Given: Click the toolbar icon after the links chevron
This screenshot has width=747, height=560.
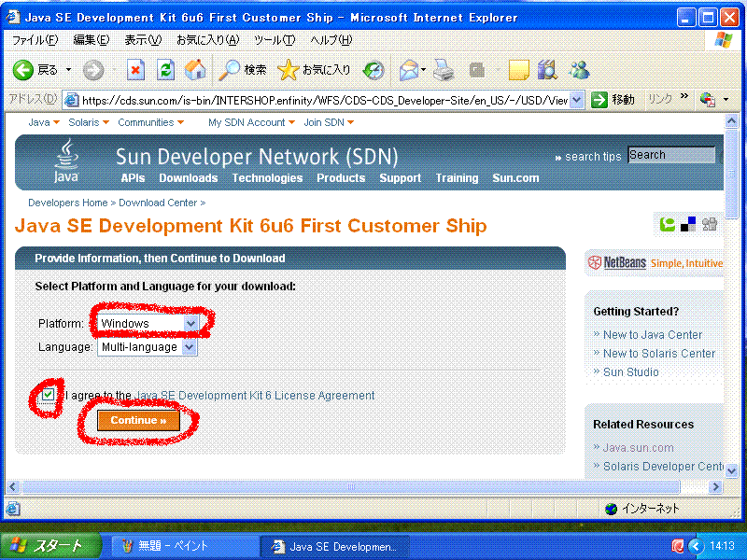Looking at the screenshot, I should (708, 100).
